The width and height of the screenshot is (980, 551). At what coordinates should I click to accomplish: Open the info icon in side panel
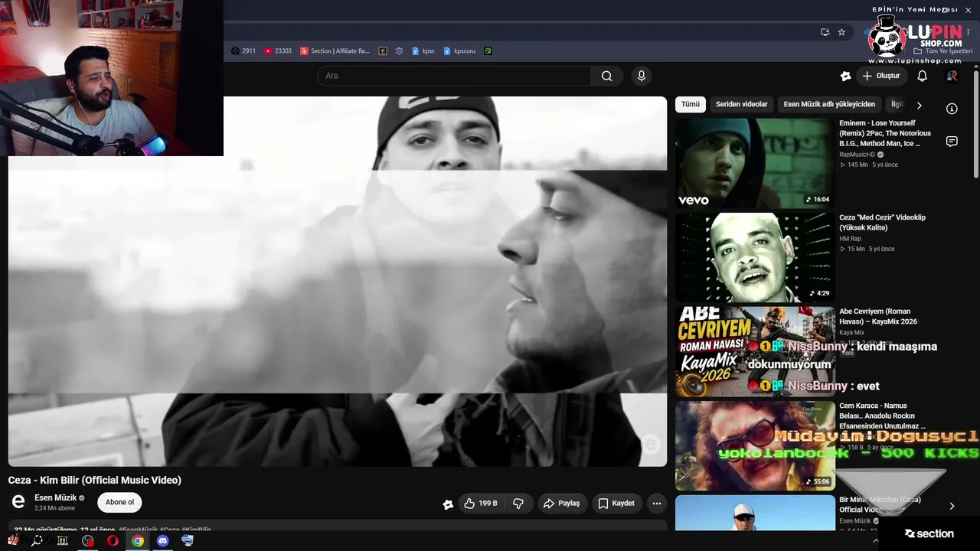(x=952, y=109)
